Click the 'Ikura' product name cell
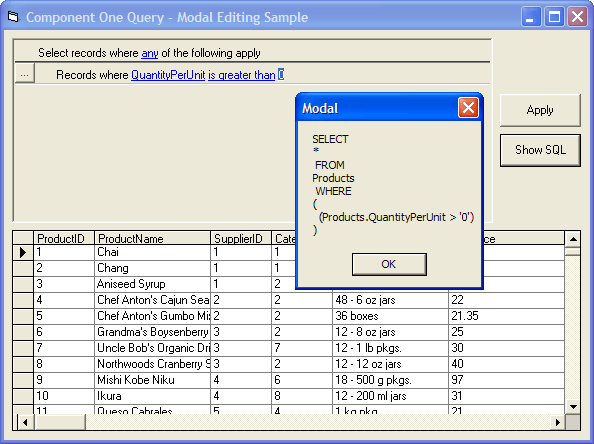 pyautogui.click(x=152, y=396)
